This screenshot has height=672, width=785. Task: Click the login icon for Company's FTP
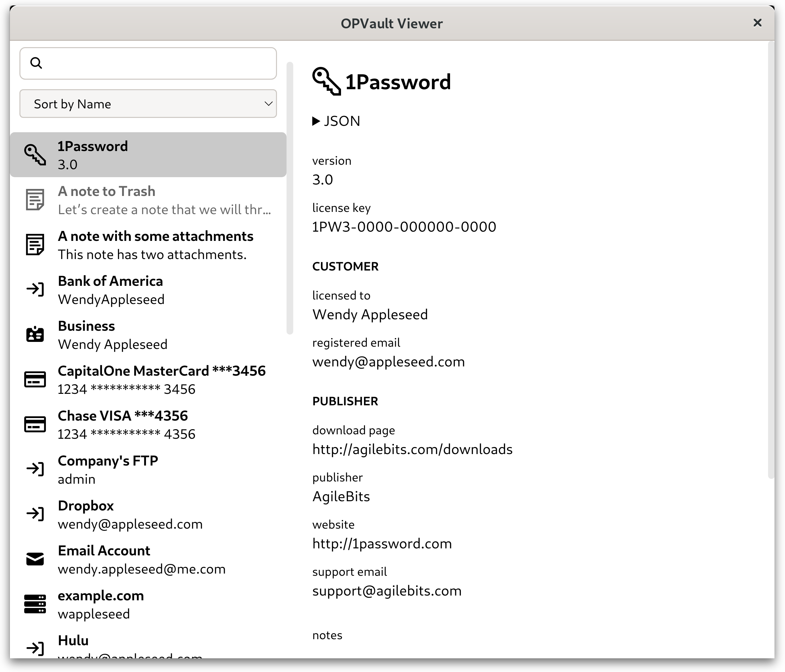[x=35, y=469]
